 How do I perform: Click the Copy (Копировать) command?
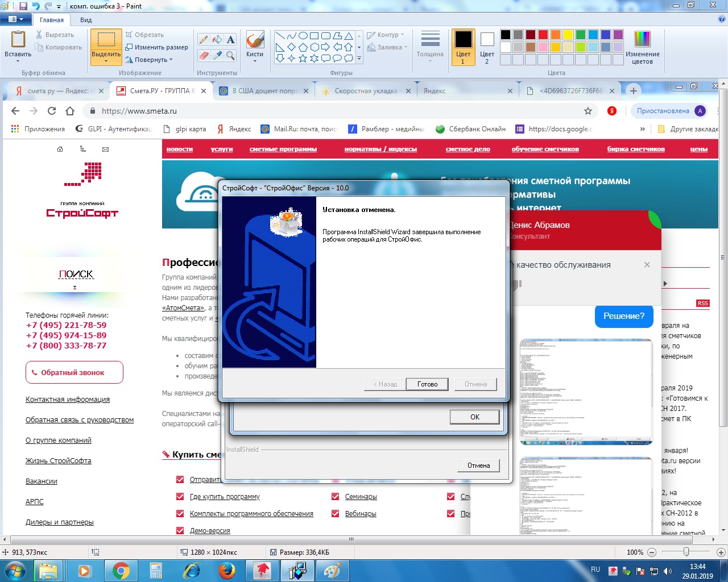pyautogui.click(x=59, y=47)
